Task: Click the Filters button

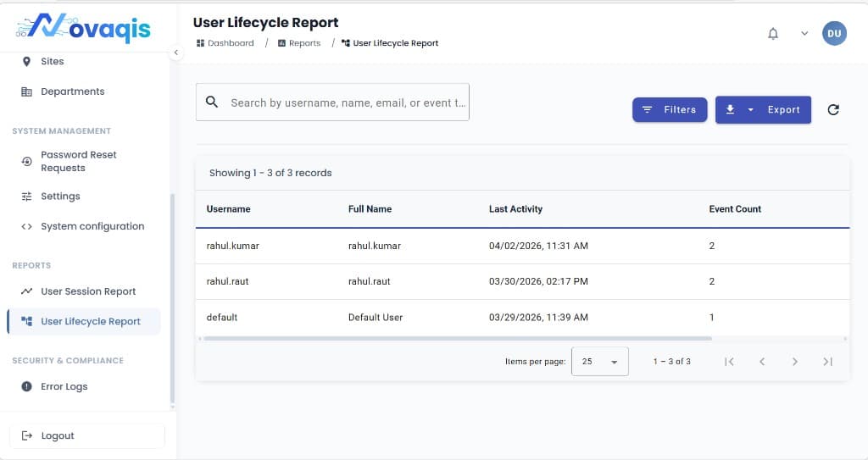Action: (x=669, y=109)
